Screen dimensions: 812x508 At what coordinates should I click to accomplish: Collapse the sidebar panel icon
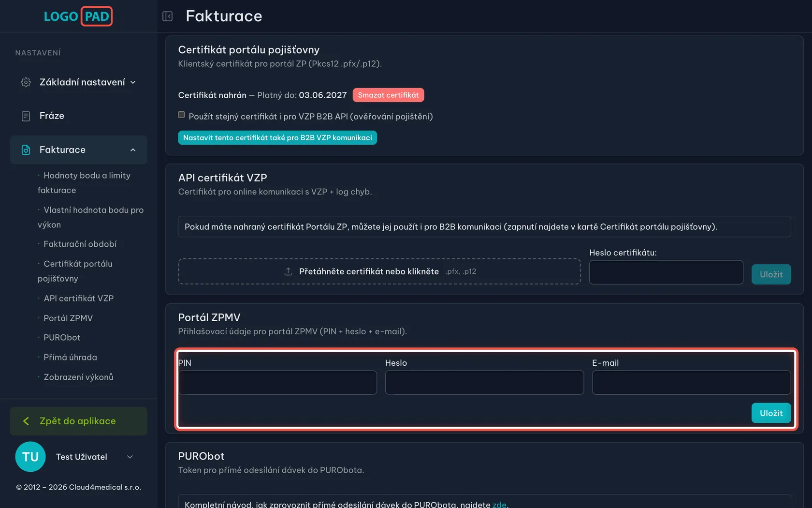tap(167, 16)
